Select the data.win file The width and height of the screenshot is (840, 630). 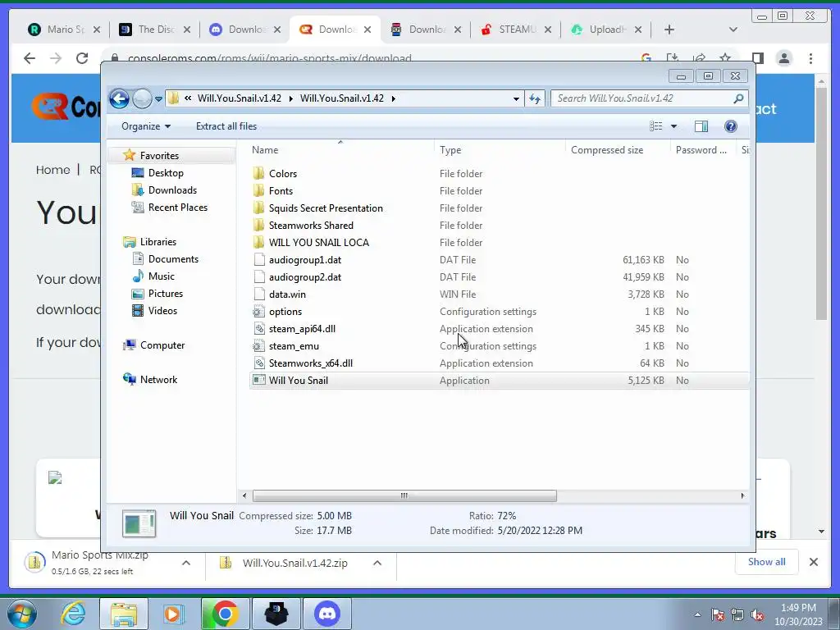(287, 294)
